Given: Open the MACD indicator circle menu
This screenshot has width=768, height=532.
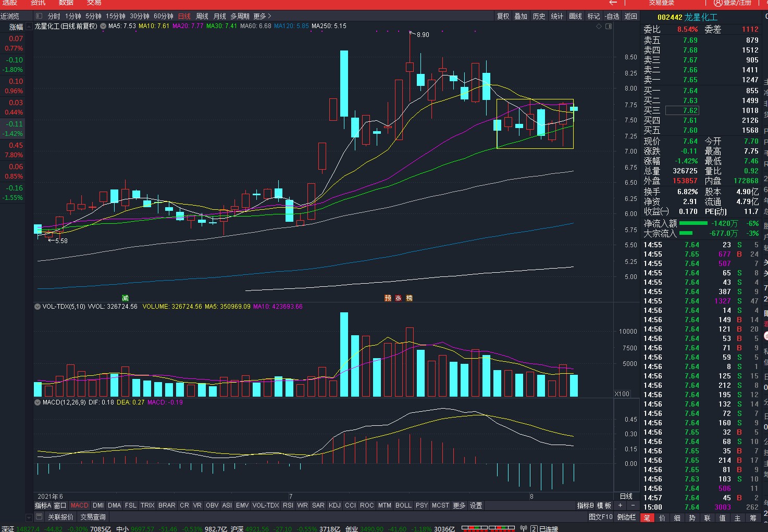Looking at the screenshot, I should (x=38, y=402).
